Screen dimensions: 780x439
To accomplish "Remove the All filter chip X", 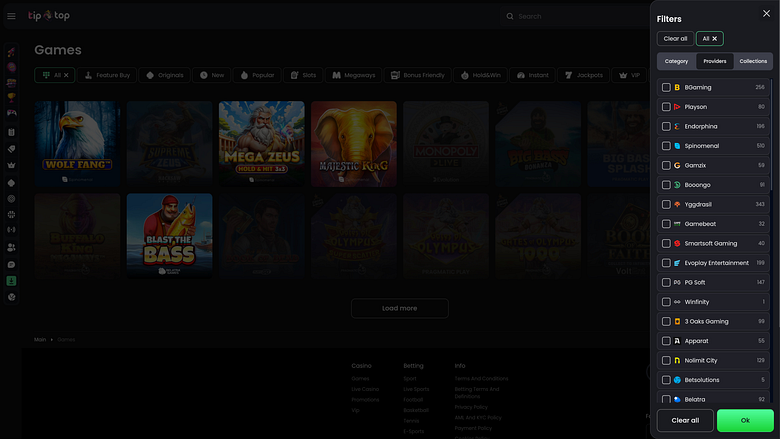I will (x=714, y=39).
